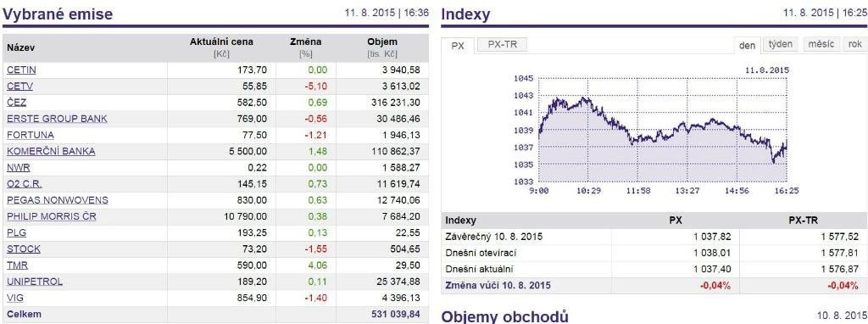Click the PLG emission link
The image size is (868, 324).
pyautogui.click(x=17, y=232)
